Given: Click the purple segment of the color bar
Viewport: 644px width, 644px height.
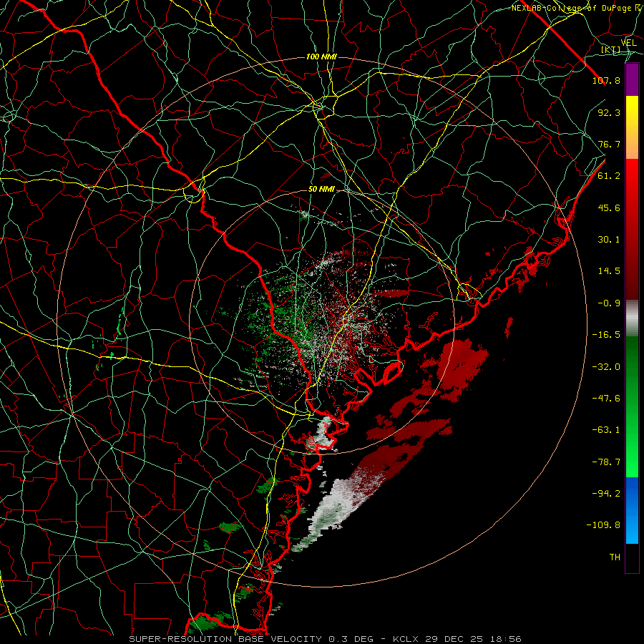Looking at the screenshot, I should (632, 80).
